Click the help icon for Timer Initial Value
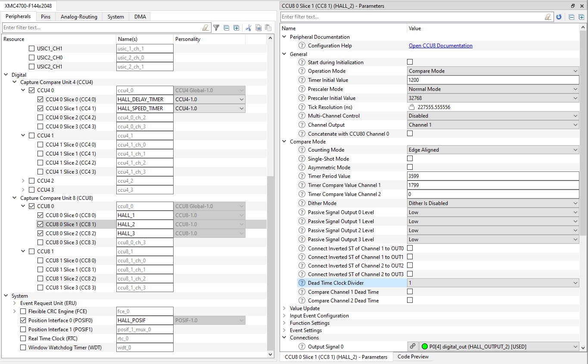This screenshot has width=588, height=364. click(x=302, y=80)
